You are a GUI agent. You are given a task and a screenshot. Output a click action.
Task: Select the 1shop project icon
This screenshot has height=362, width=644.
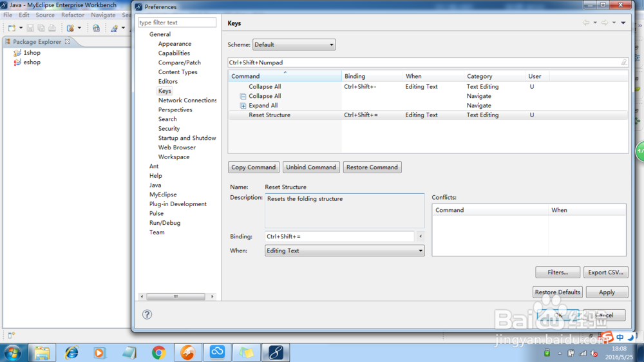click(x=17, y=53)
